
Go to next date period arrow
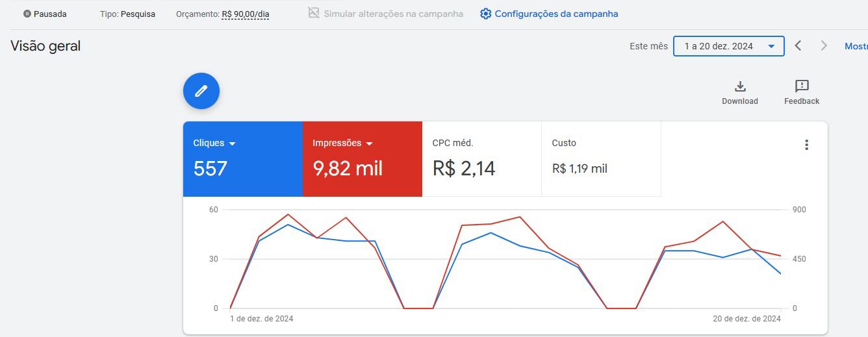point(824,45)
